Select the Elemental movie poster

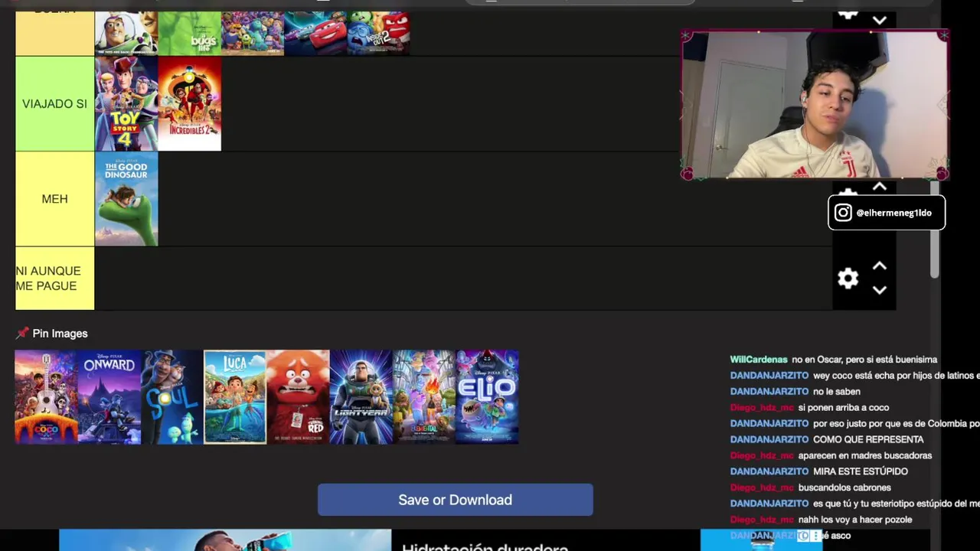click(423, 397)
